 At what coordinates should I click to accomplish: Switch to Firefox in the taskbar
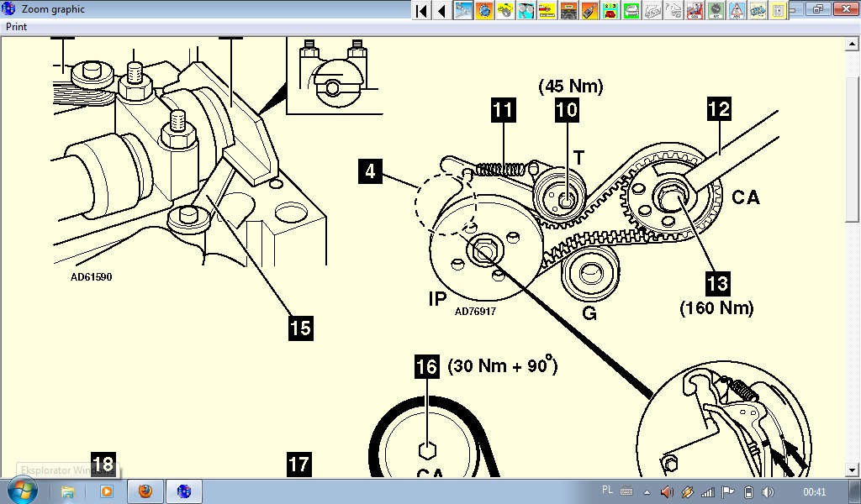click(x=145, y=491)
